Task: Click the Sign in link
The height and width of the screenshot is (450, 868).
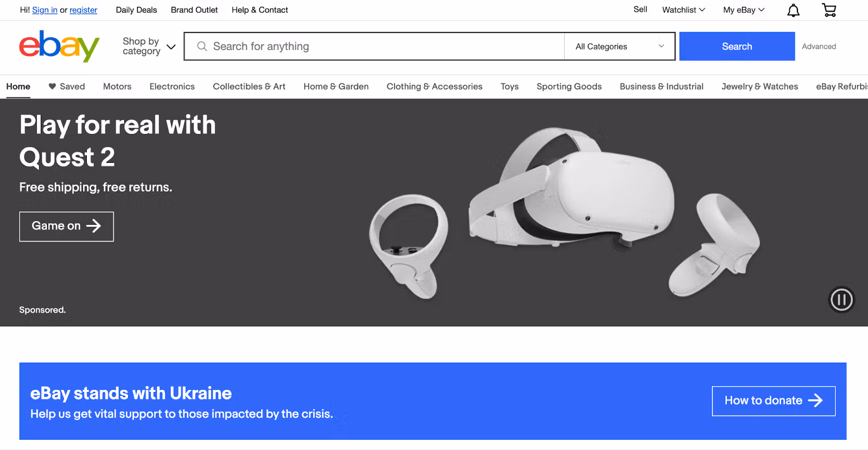Action: [x=44, y=10]
